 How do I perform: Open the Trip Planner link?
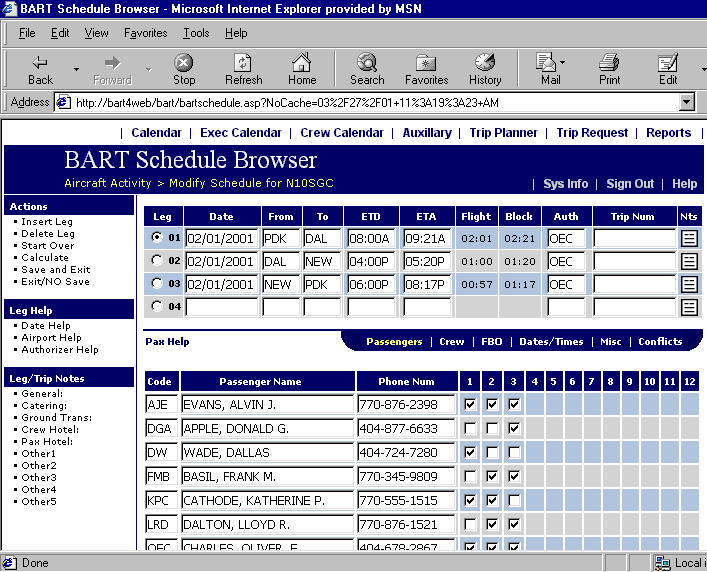503,133
